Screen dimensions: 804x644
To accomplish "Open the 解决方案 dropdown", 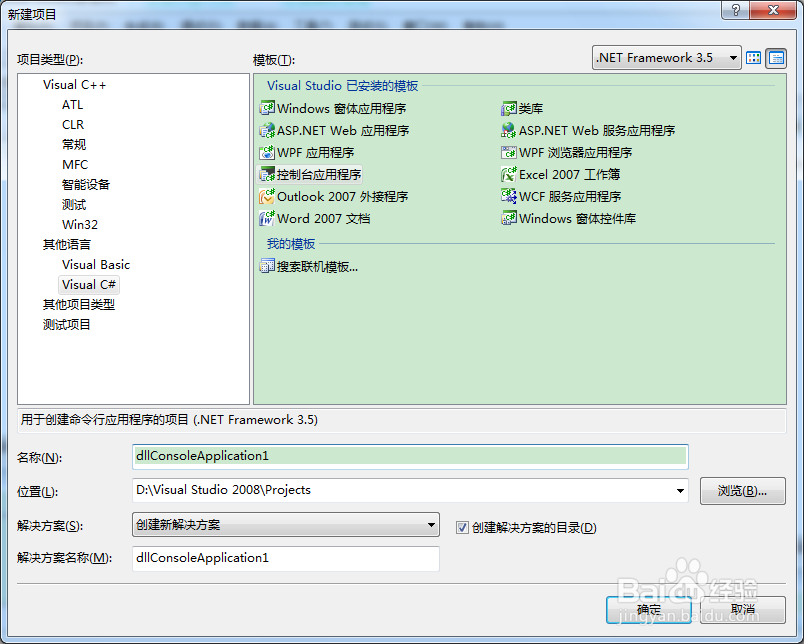I will tap(431, 525).
